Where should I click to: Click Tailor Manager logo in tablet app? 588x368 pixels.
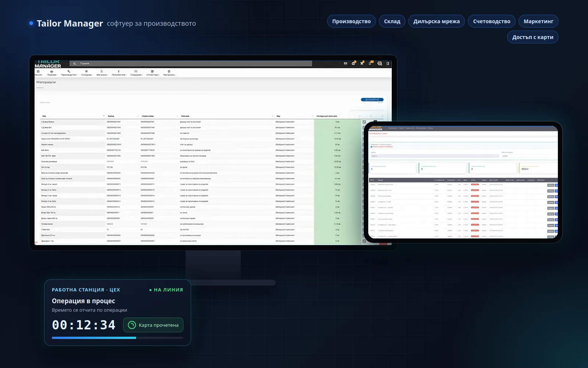[x=376, y=128]
